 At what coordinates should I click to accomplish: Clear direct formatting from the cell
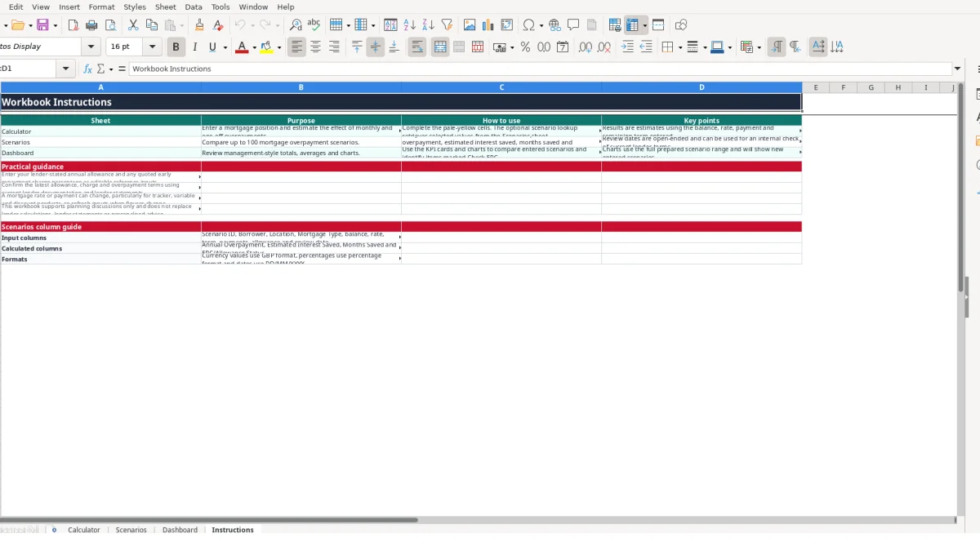pos(217,25)
